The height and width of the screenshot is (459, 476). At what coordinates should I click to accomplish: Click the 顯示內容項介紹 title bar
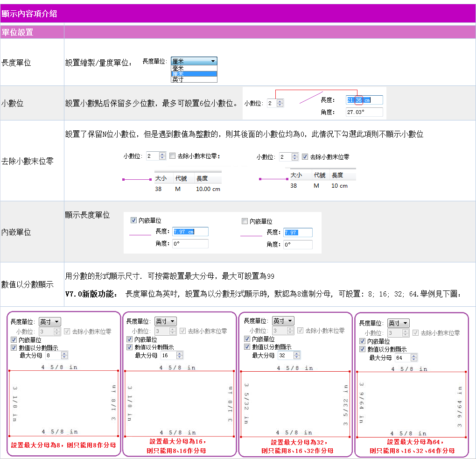click(238, 14)
